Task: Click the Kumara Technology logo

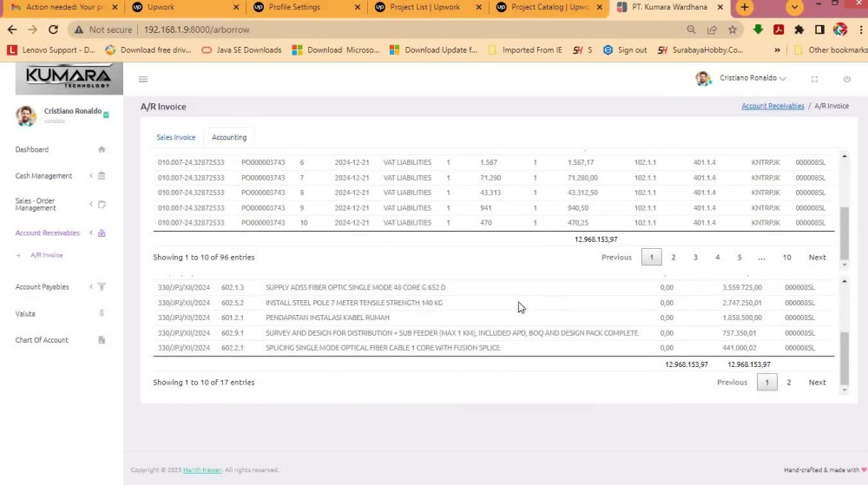Action: (x=69, y=78)
